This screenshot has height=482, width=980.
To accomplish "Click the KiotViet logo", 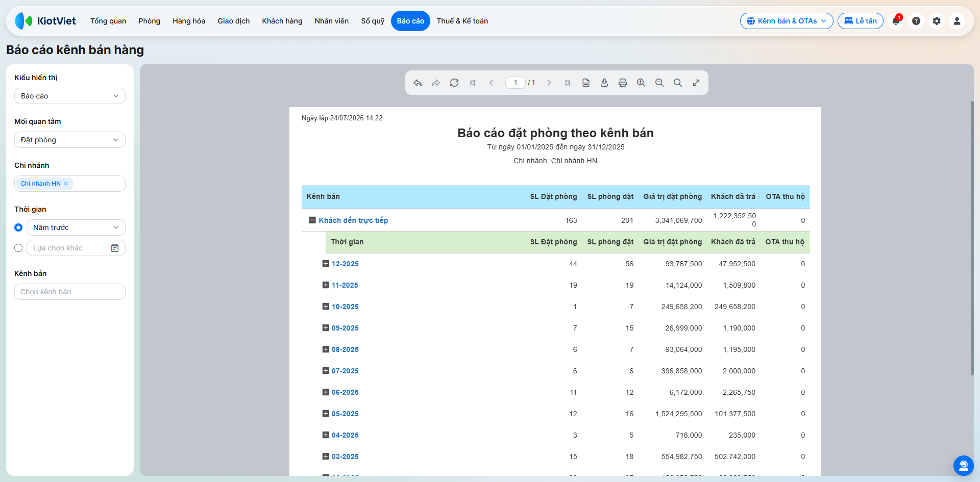I will pos(45,21).
